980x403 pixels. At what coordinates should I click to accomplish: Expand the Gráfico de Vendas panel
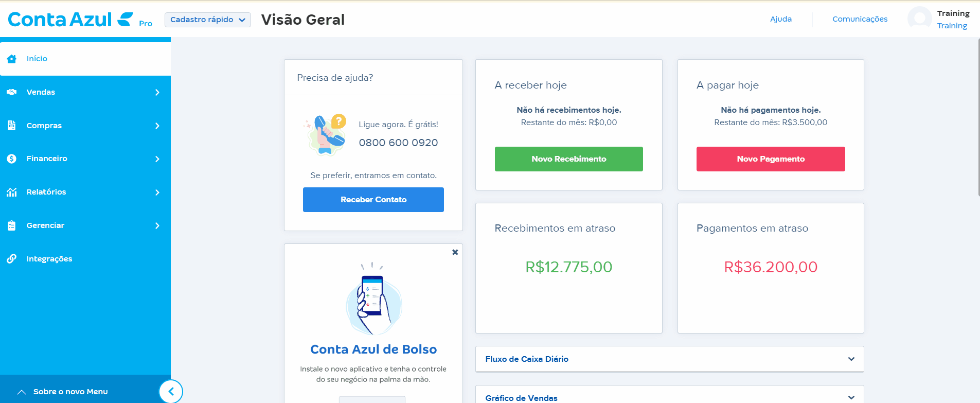coord(670,395)
